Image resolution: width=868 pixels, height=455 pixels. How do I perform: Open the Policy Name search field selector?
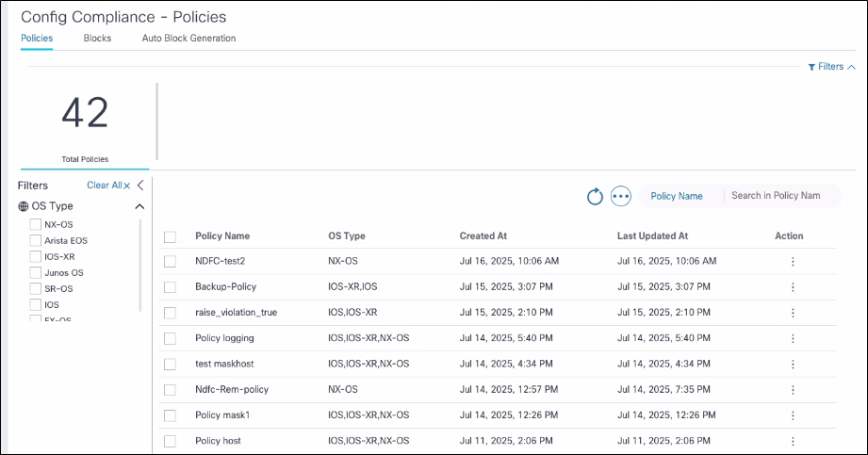click(x=677, y=196)
